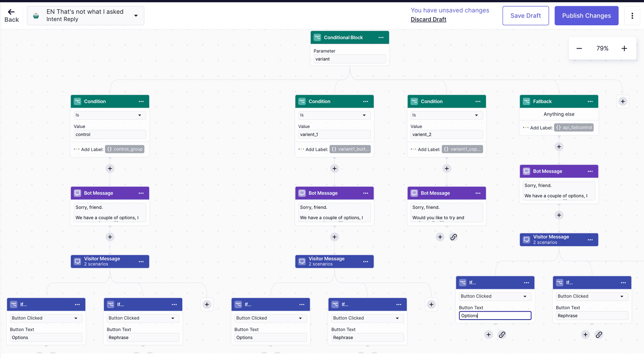The height and width of the screenshot is (358, 644).
Task: Open options on the 'varient_2' Condition block
Action: (478, 102)
